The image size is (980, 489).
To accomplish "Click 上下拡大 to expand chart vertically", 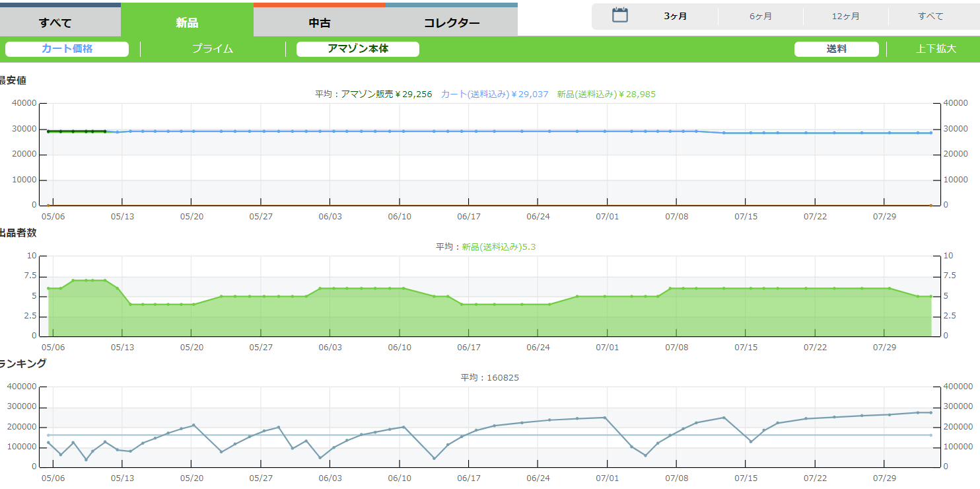I will click(x=936, y=49).
